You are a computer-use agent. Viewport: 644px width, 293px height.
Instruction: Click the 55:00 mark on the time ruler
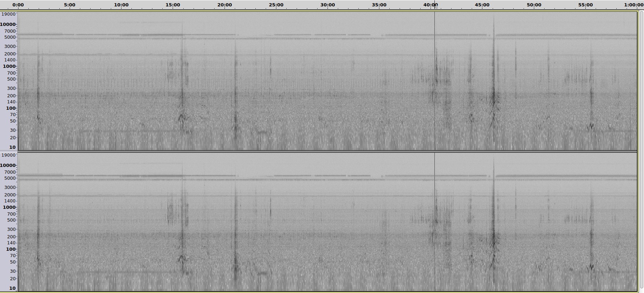coord(585,5)
